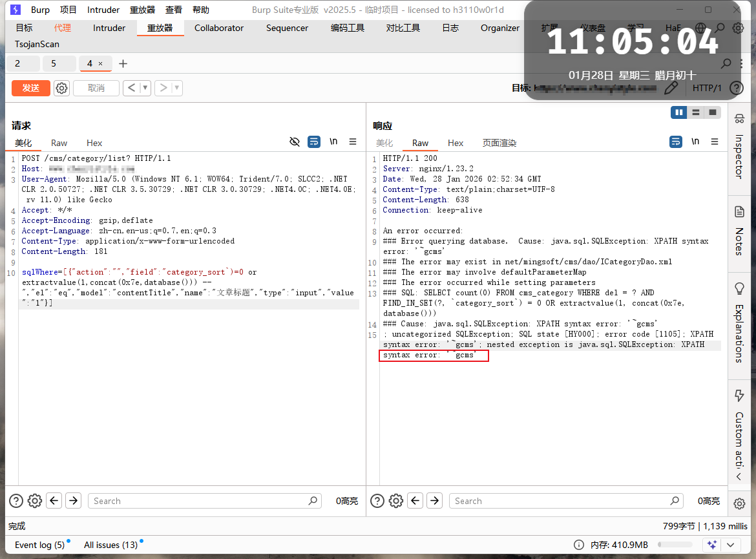756x559 pixels.
Task: Open the 帮助 Help menu
Action: click(x=200, y=10)
